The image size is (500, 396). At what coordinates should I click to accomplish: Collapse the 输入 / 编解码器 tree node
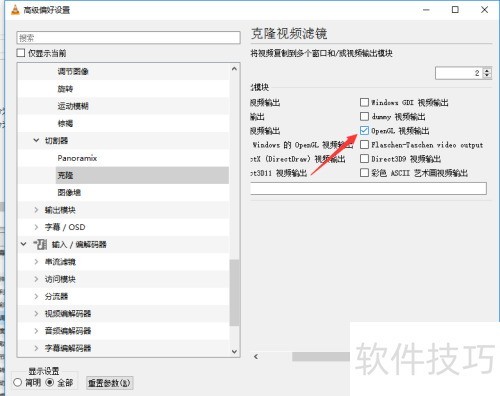tap(24, 244)
